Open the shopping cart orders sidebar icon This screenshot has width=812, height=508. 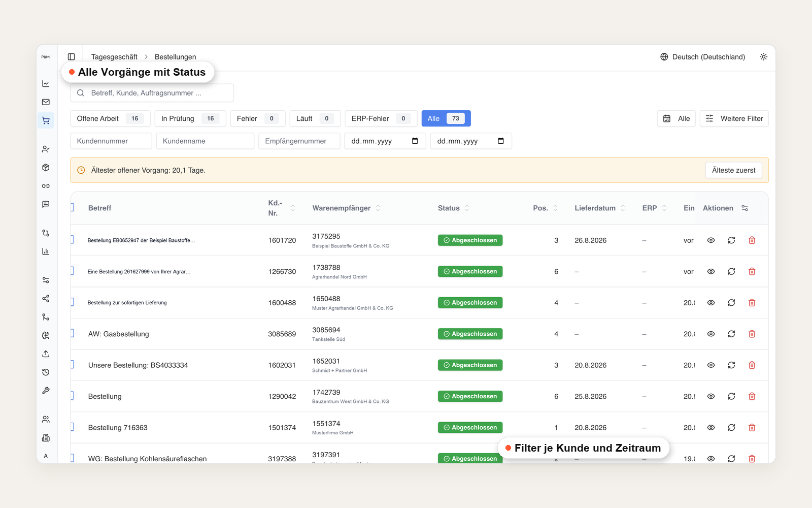click(46, 120)
